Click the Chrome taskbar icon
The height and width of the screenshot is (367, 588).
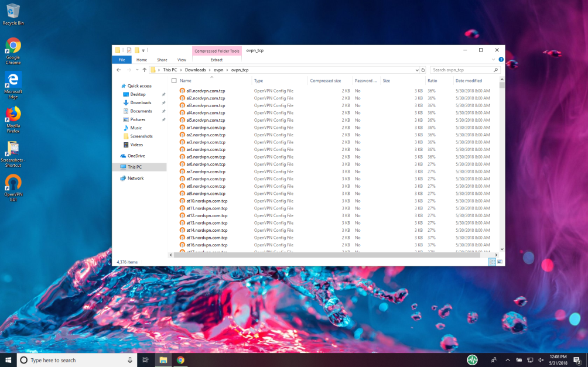tap(180, 360)
